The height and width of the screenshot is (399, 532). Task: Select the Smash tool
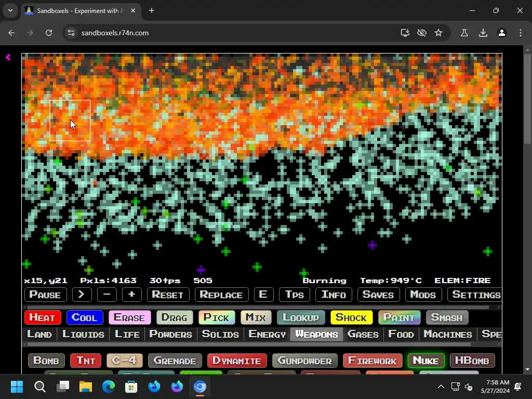coord(447,317)
